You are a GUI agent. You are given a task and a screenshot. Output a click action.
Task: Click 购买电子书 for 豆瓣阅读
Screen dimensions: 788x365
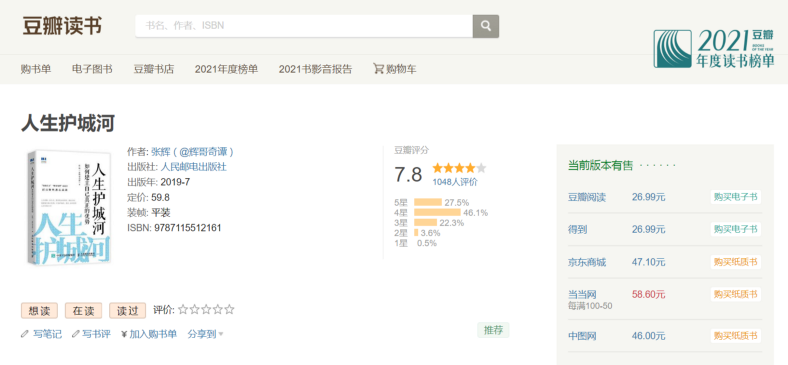tap(735, 197)
